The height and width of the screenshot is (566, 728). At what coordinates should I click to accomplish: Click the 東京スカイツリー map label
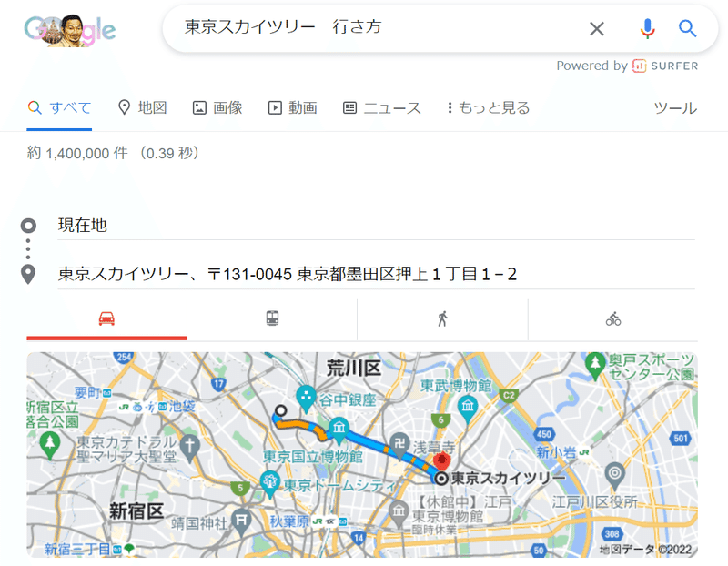coord(508,478)
